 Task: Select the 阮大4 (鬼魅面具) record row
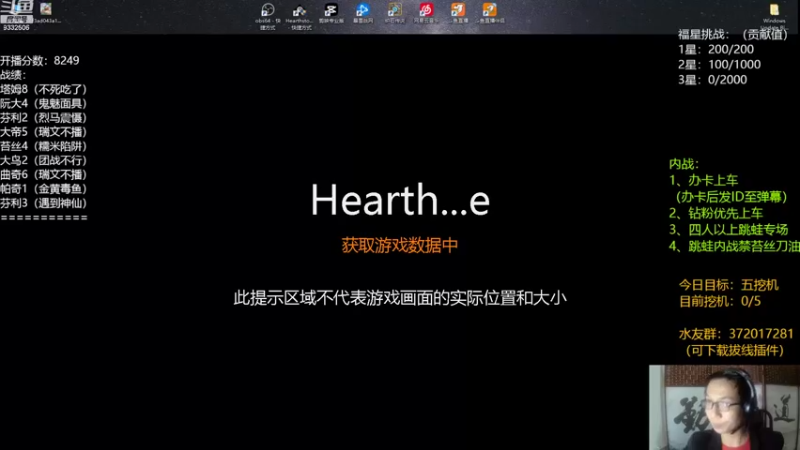click(x=44, y=104)
